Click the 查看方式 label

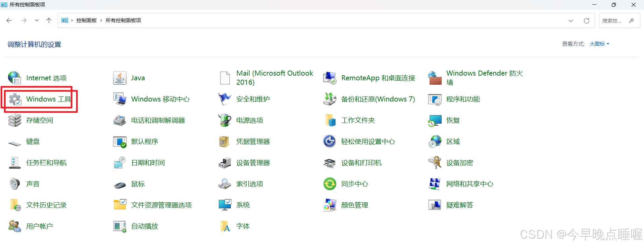click(x=573, y=44)
